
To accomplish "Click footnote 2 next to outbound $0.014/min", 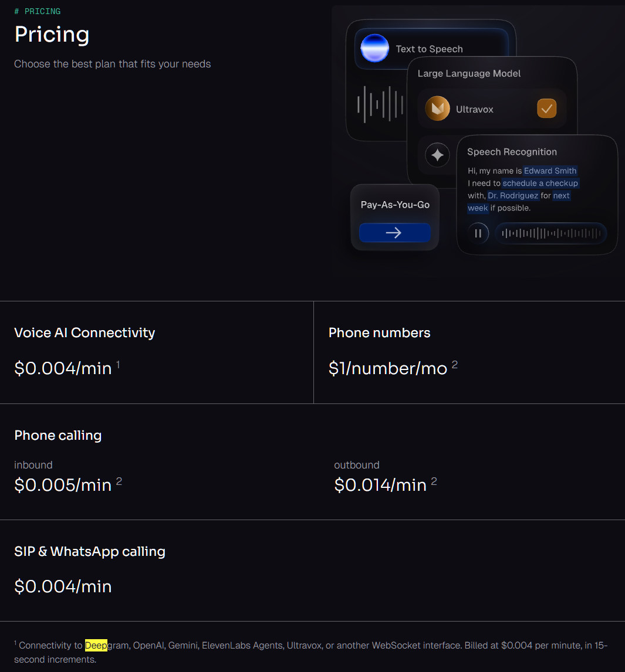I will click(x=434, y=481).
